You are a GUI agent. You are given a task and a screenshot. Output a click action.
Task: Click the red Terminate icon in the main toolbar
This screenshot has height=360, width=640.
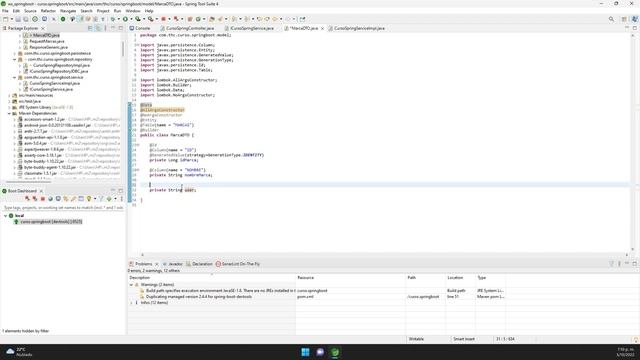coord(163,19)
